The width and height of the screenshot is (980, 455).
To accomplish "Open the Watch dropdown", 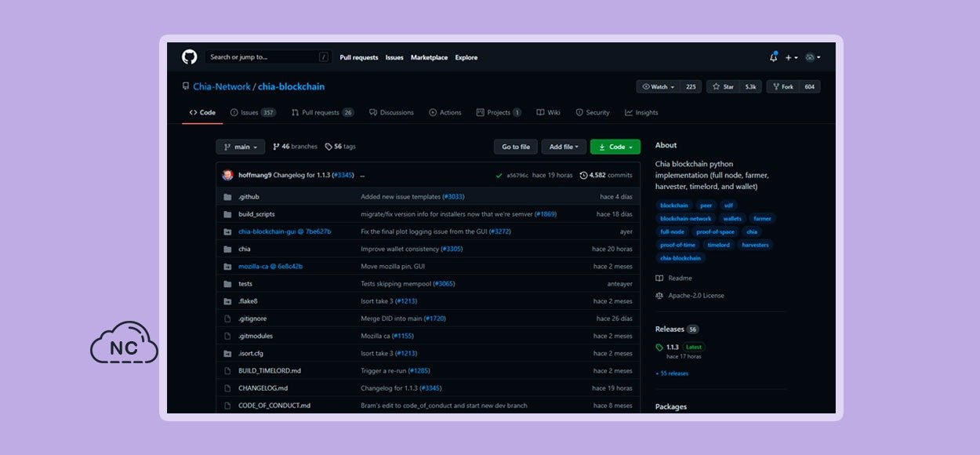I will click(x=659, y=87).
